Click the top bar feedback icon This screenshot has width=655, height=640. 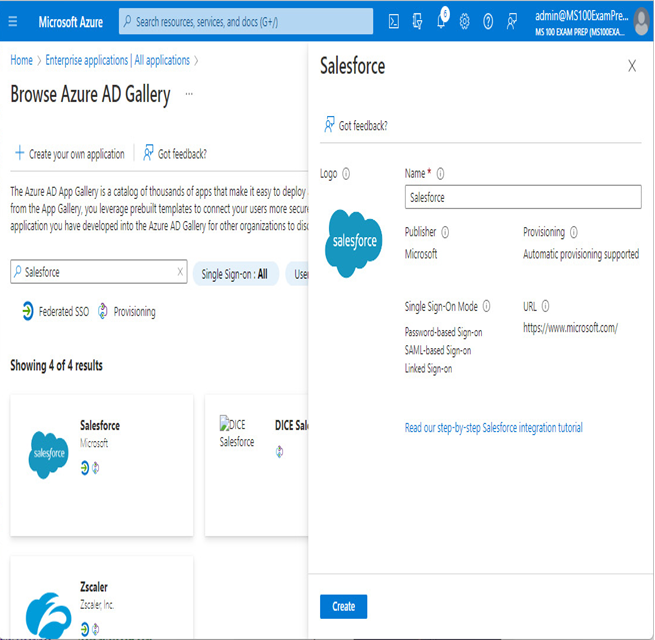click(x=511, y=21)
